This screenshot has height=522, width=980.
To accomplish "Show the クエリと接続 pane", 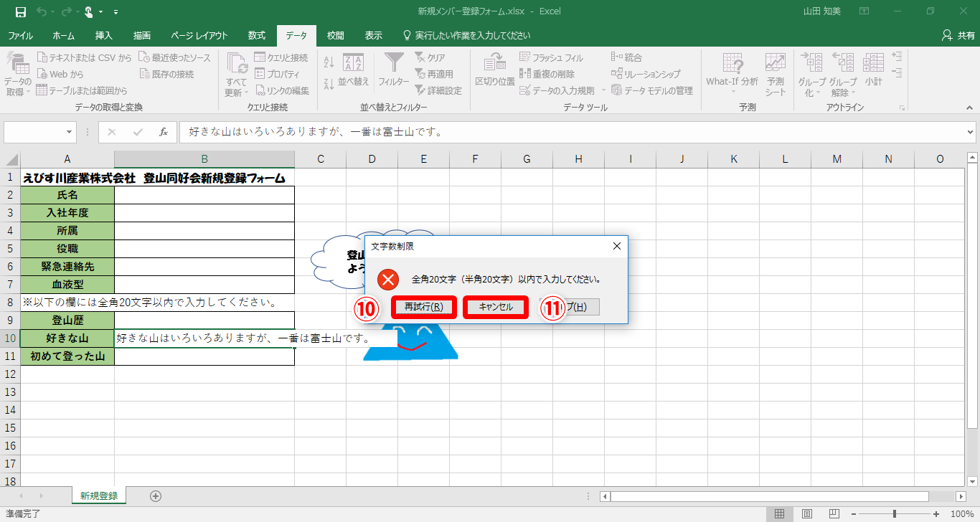I will (x=281, y=57).
